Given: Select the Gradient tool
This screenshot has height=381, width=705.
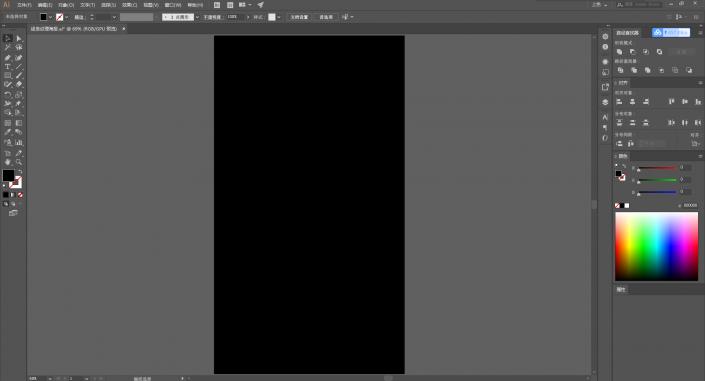Looking at the screenshot, I should coord(19,123).
